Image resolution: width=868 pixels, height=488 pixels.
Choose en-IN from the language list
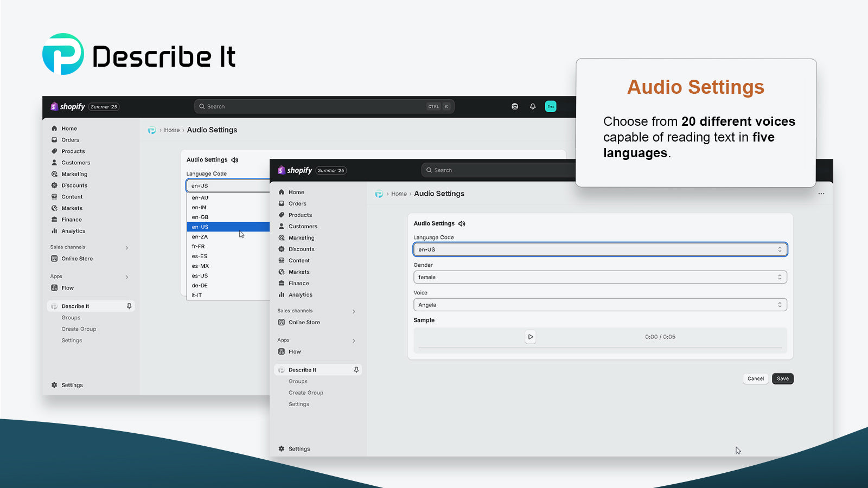[x=228, y=207]
